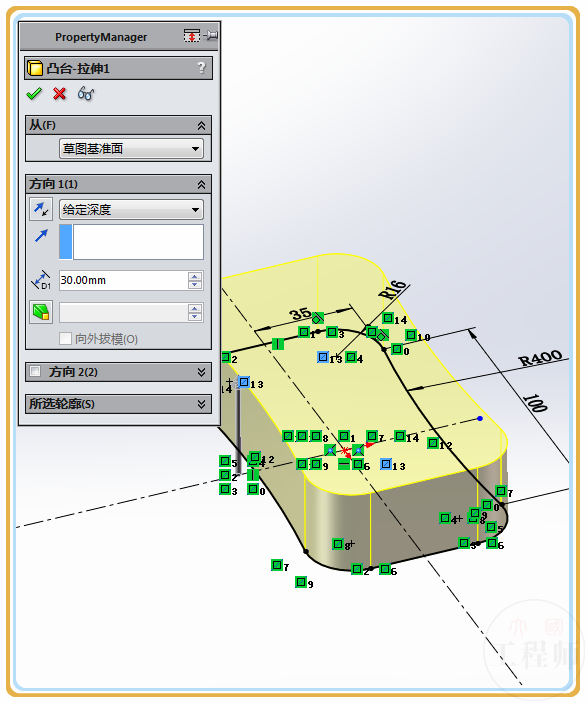Enable the 方向 2(2) checkbox
The width and height of the screenshot is (588, 704).
click(35, 371)
